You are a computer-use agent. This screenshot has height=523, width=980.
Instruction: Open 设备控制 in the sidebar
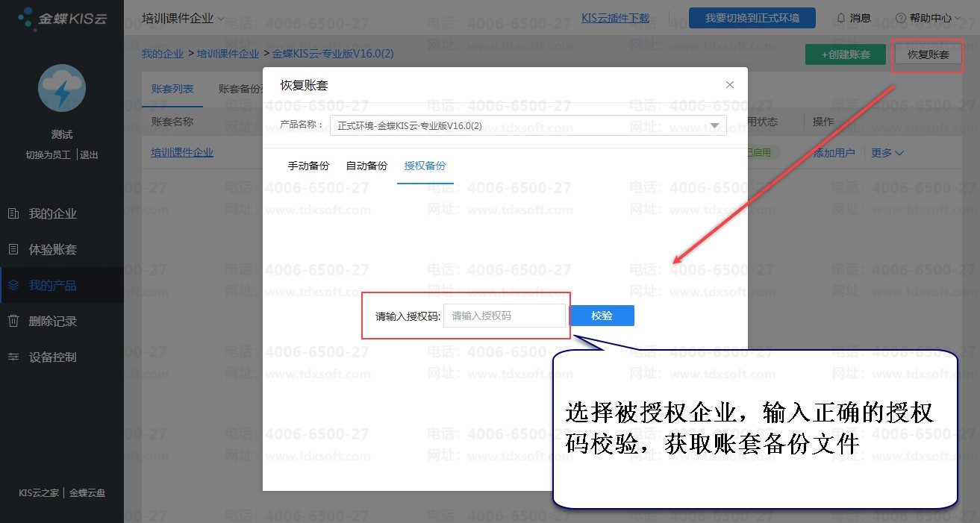pos(52,357)
